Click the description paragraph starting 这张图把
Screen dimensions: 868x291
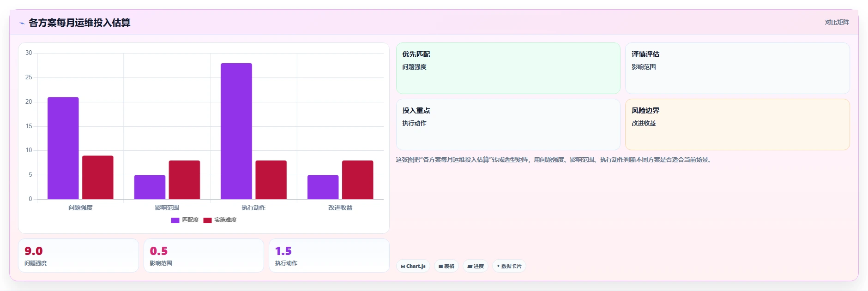tap(555, 160)
